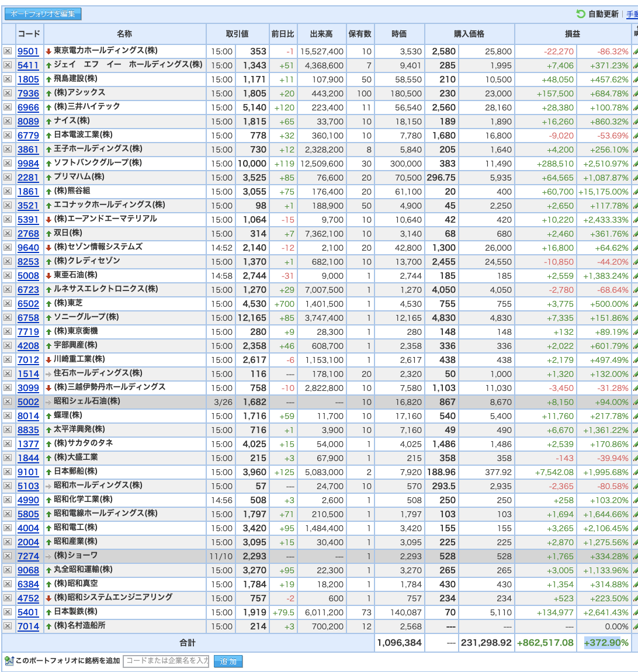The width and height of the screenshot is (638, 672).
Task: Focus the stock code or company name input
Action: tap(167, 661)
